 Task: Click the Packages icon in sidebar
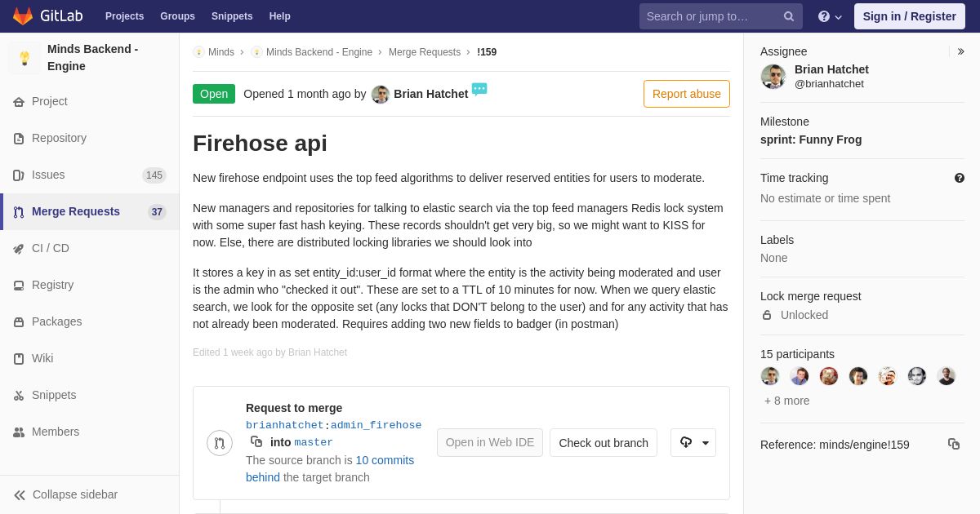19,322
